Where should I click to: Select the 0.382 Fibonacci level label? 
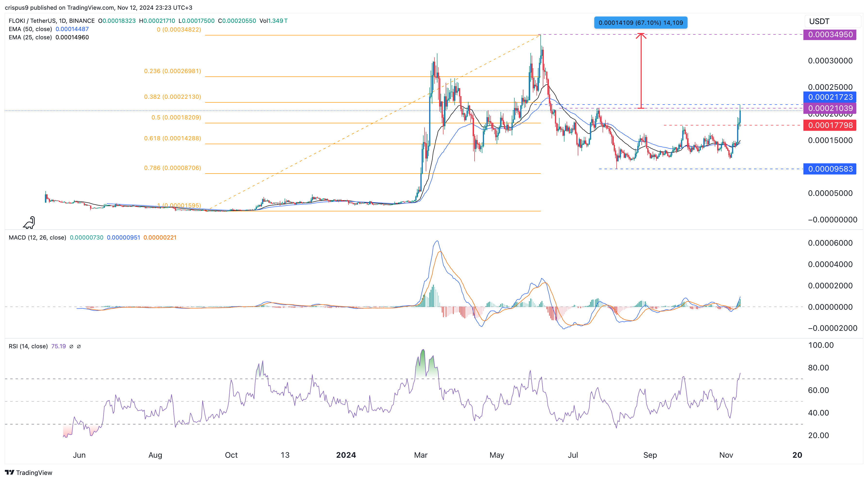[x=172, y=97]
